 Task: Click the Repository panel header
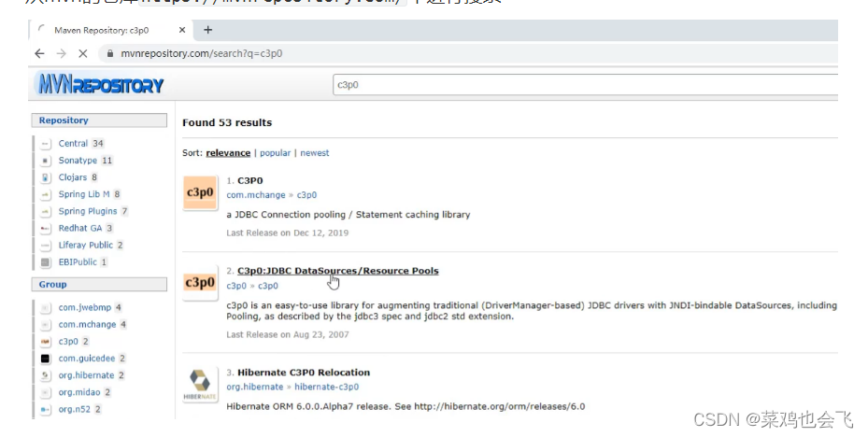coord(100,120)
